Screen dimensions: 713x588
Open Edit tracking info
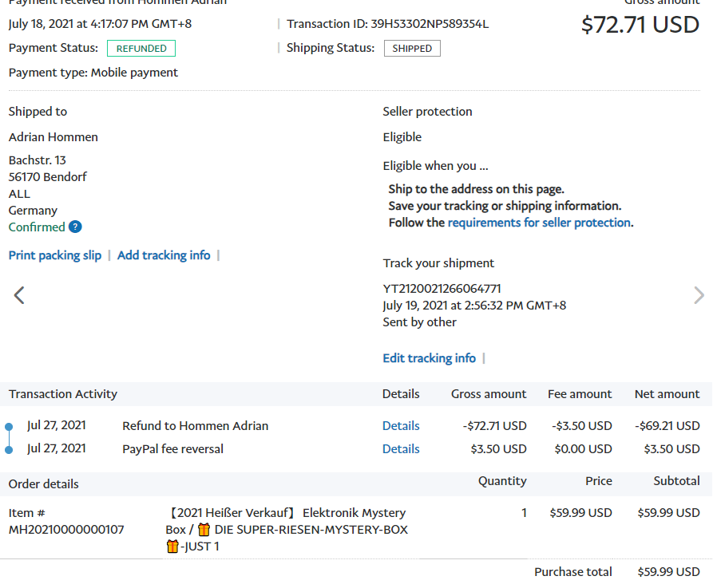(x=429, y=358)
